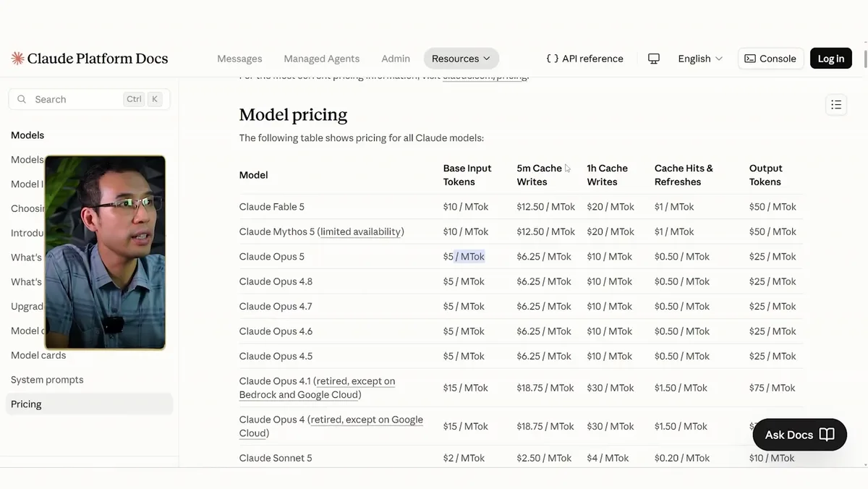Viewport: 868px width, 489px height.
Task: Click the Model pricing heading
Action: (293, 114)
